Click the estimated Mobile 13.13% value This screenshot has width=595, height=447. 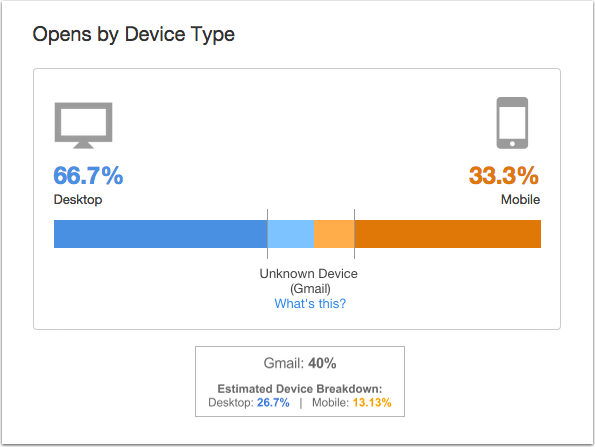[x=372, y=403]
